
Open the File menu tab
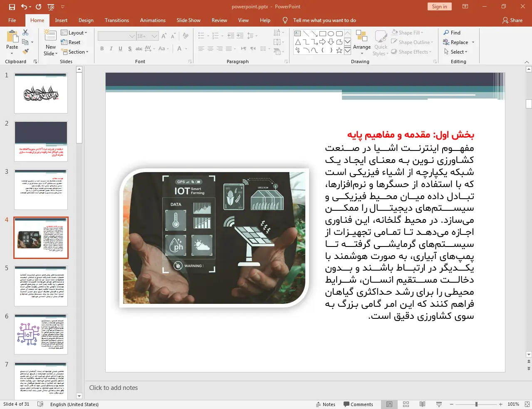[x=12, y=20]
